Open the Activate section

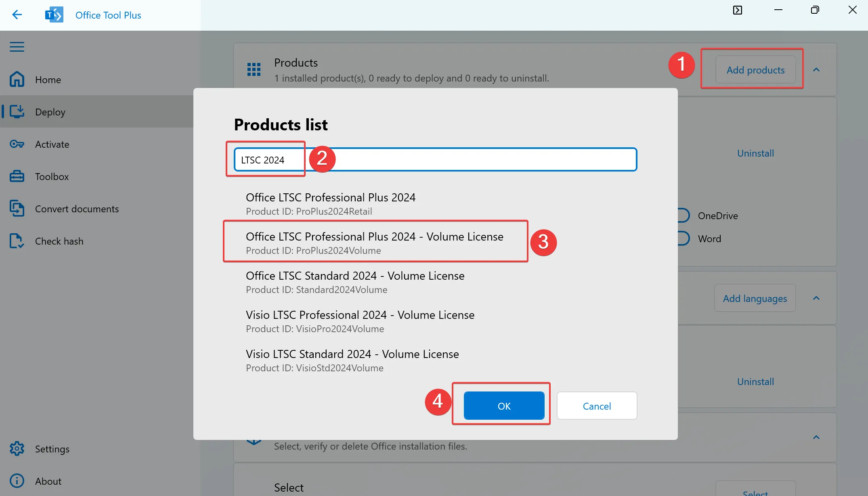(52, 144)
